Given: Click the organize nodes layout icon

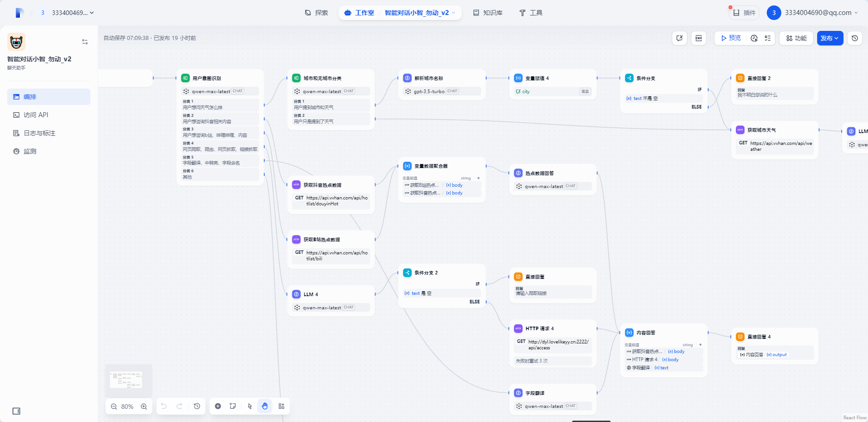Looking at the screenshot, I should 281,406.
